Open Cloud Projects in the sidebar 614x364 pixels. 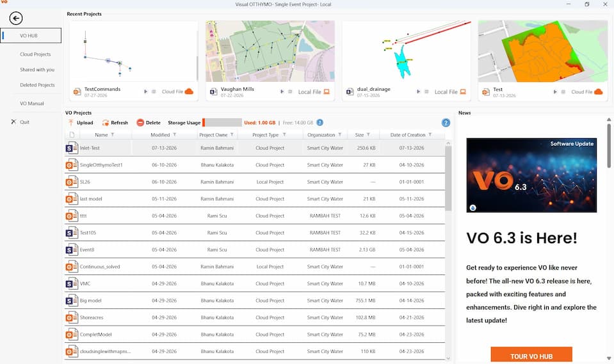(35, 54)
